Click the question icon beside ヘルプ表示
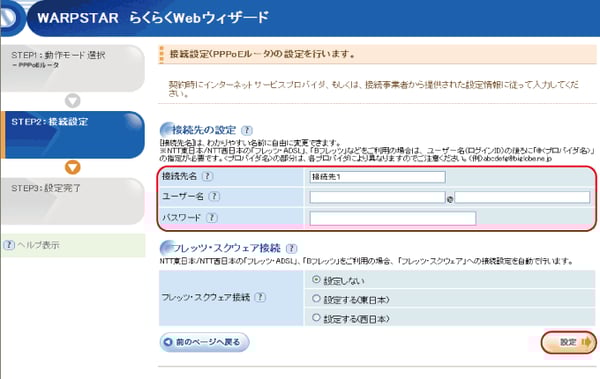600x379 pixels. point(9,245)
